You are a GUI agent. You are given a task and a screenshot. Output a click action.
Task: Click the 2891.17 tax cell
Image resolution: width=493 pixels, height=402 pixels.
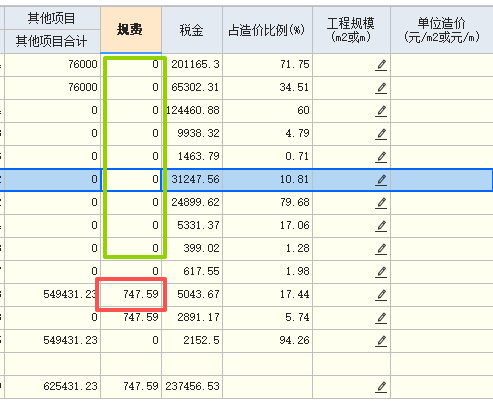[192, 318]
